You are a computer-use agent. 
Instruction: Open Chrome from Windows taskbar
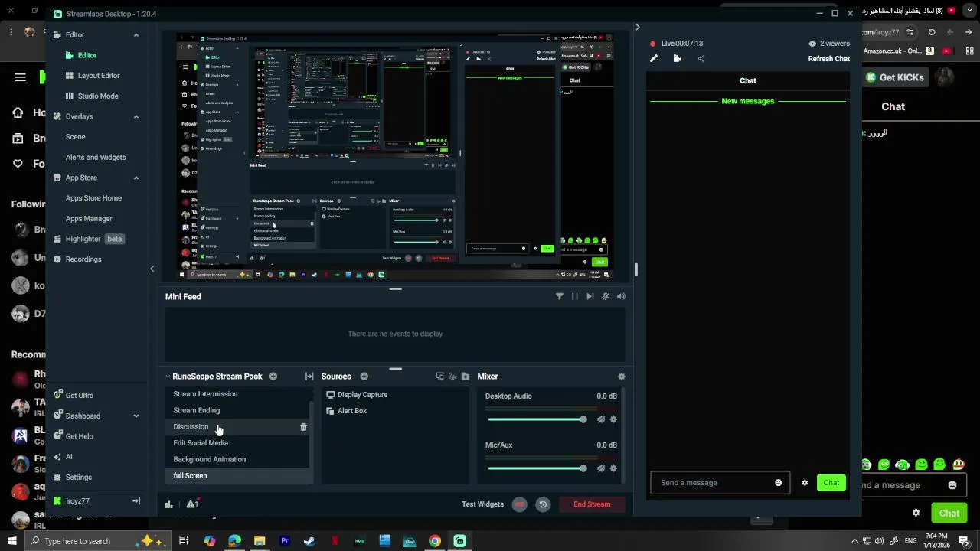pyautogui.click(x=435, y=541)
